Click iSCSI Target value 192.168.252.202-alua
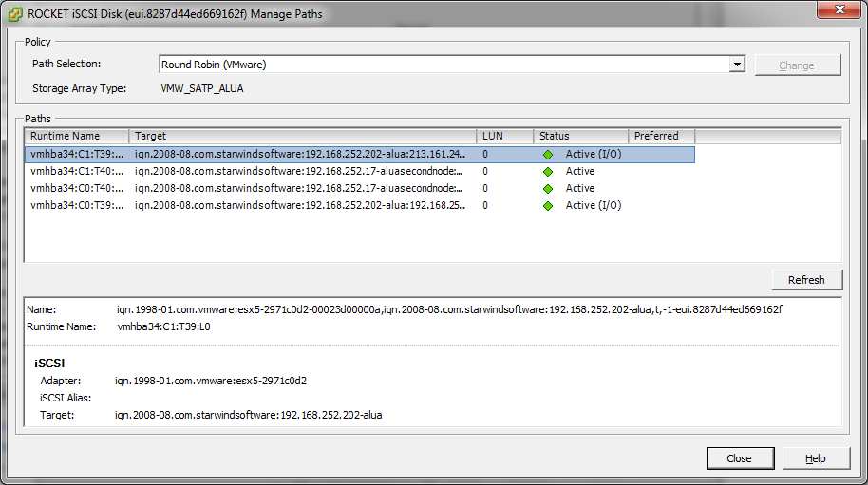Image resolution: width=868 pixels, height=485 pixels. 249,416
